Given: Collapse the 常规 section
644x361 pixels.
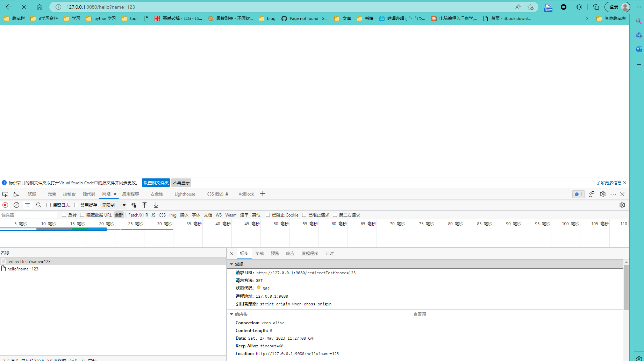Looking at the screenshot, I should [231, 264].
